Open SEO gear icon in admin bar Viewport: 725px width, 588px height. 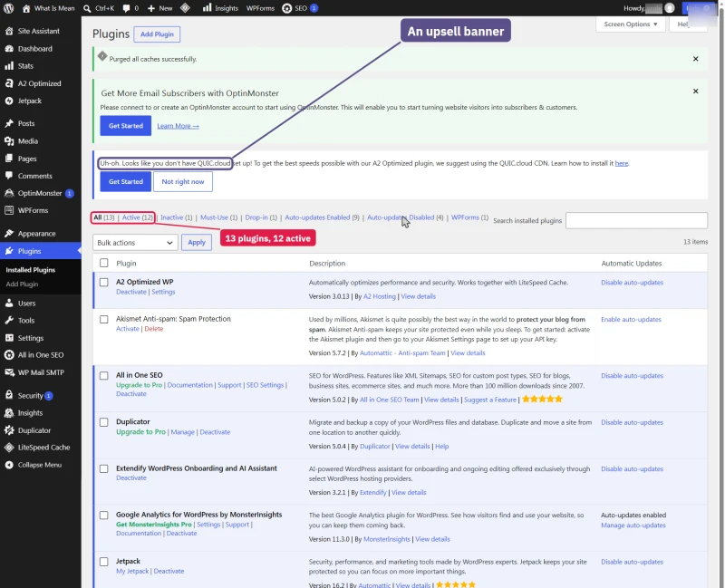(x=286, y=8)
